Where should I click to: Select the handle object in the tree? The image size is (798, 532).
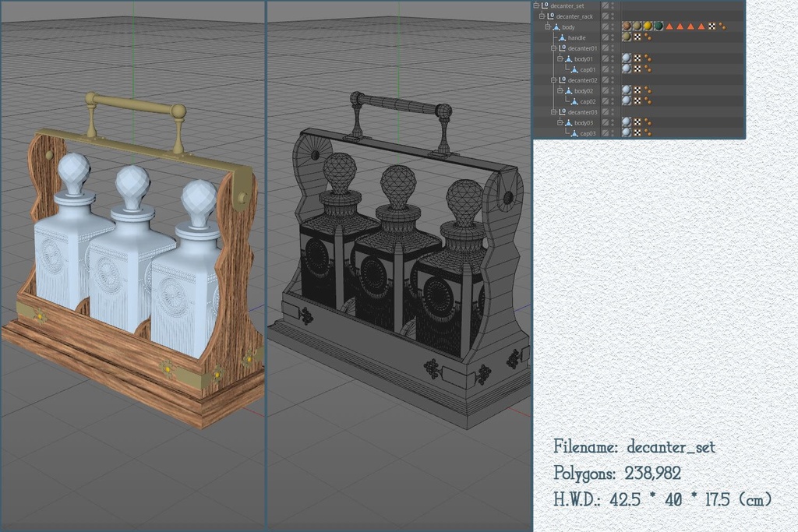[577, 37]
